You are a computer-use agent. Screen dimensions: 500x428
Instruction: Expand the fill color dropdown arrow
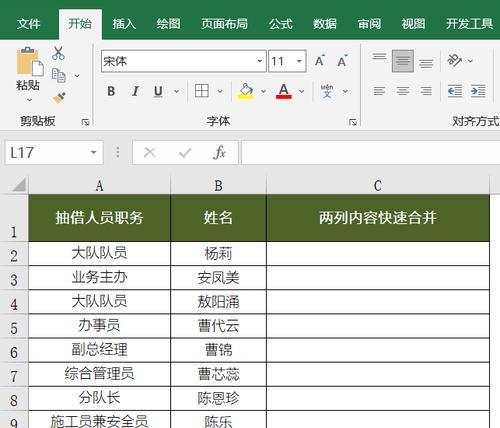[263, 91]
